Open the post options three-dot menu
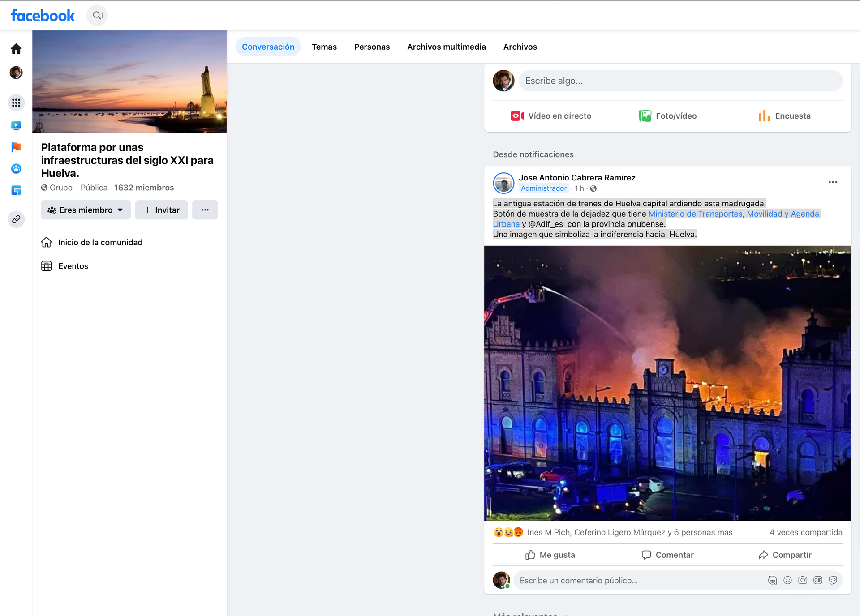The image size is (860, 616). [x=833, y=182]
